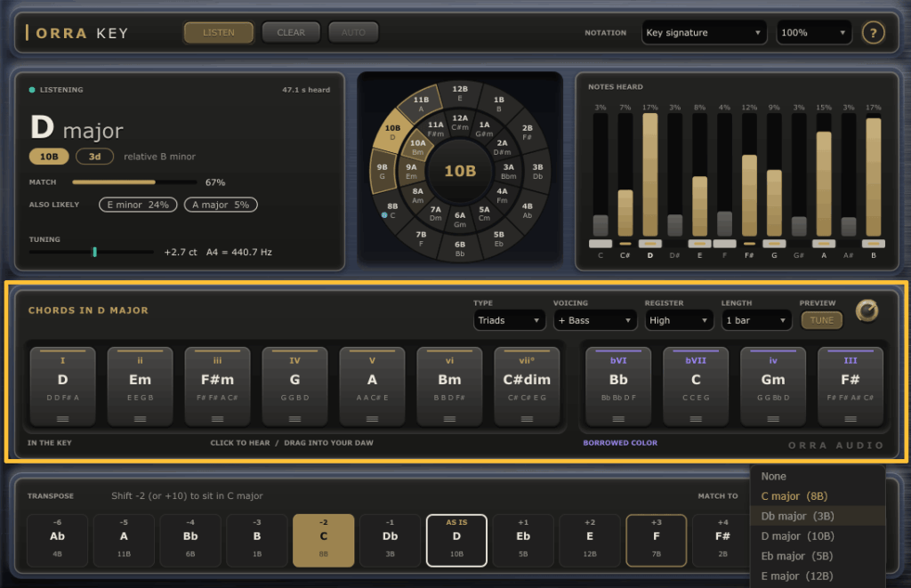This screenshot has height=588, width=911.
Task: Click the 5B Eb wheel segment
Action: (x=498, y=238)
